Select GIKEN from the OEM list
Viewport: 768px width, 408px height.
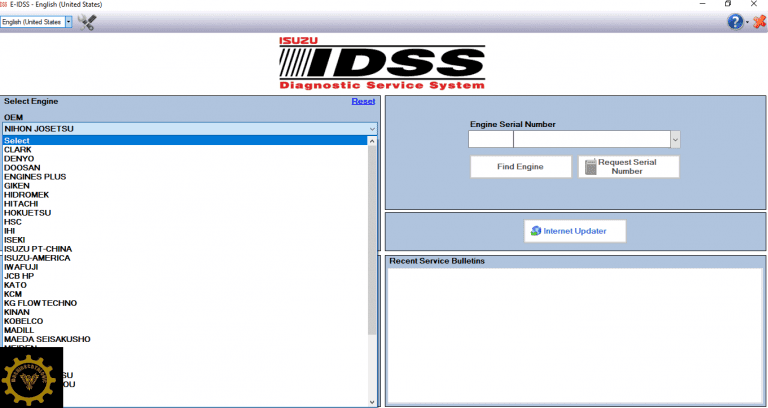[185, 186]
